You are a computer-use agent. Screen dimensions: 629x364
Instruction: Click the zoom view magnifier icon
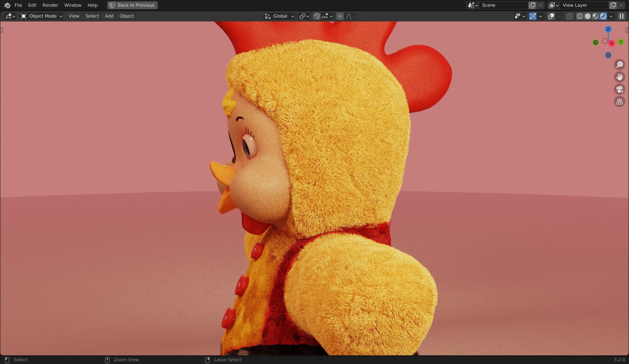tap(620, 65)
